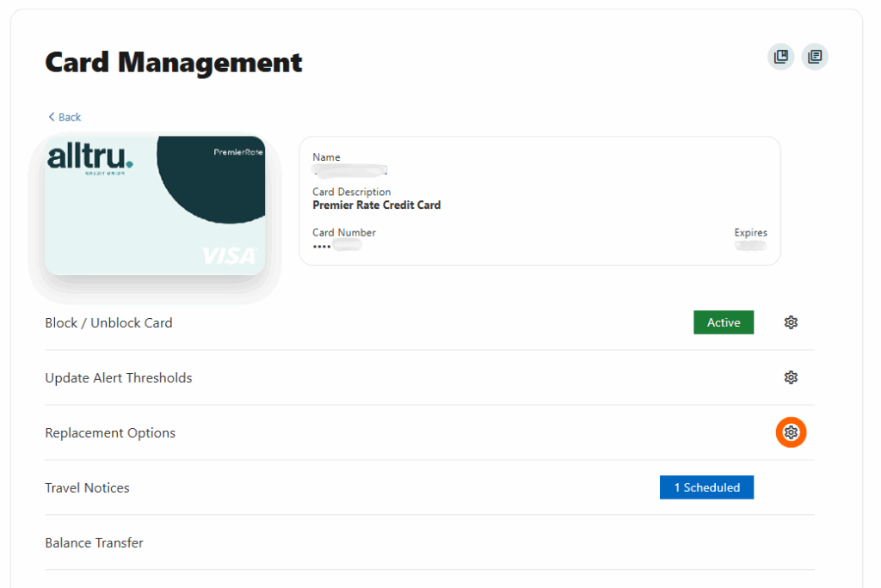Open Block / Unblock Card settings gear
The image size is (881, 588).
791,322
